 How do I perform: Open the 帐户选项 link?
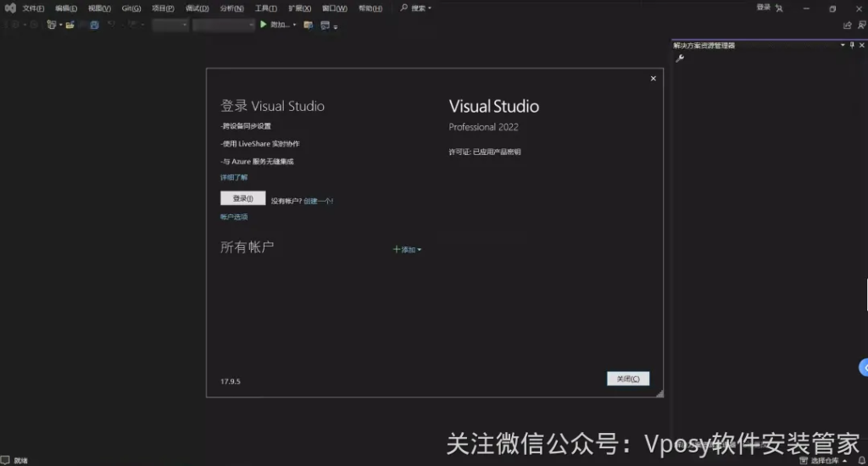click(x=234, y=217)
